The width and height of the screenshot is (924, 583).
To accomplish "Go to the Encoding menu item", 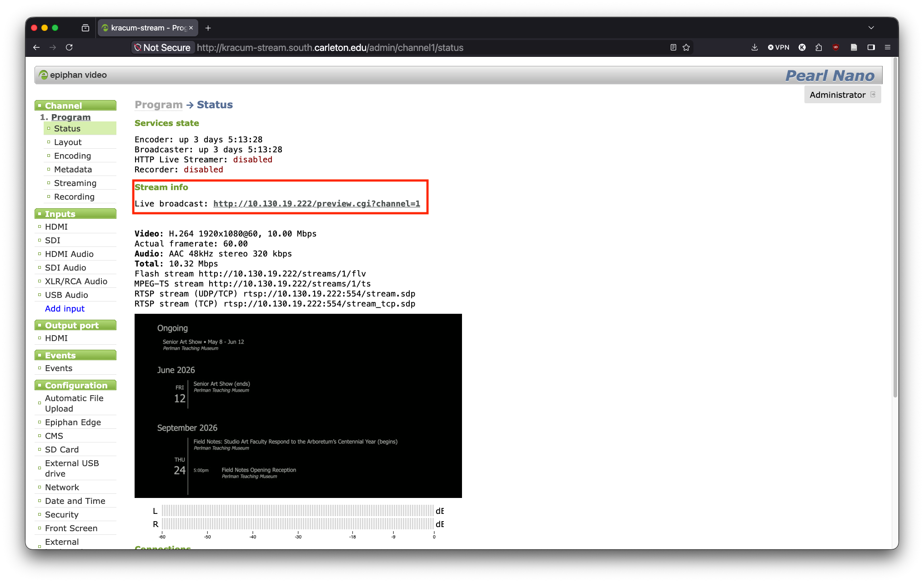I will pyautogui.click(x=72, y=156).
